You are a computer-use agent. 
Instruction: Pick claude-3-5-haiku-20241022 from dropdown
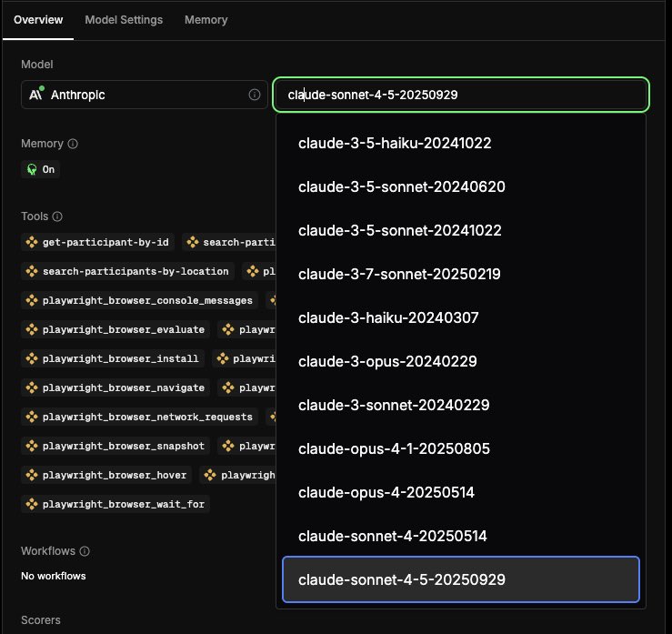pos(395,143)
